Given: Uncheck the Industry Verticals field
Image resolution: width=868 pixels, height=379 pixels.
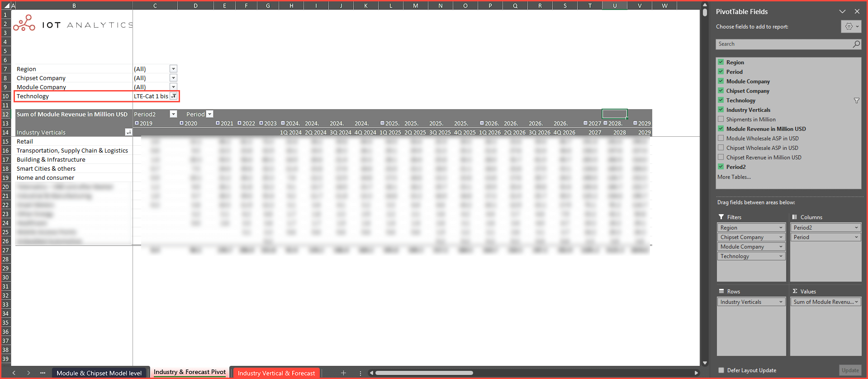Looking at the screenshot, I should [721, 110].
